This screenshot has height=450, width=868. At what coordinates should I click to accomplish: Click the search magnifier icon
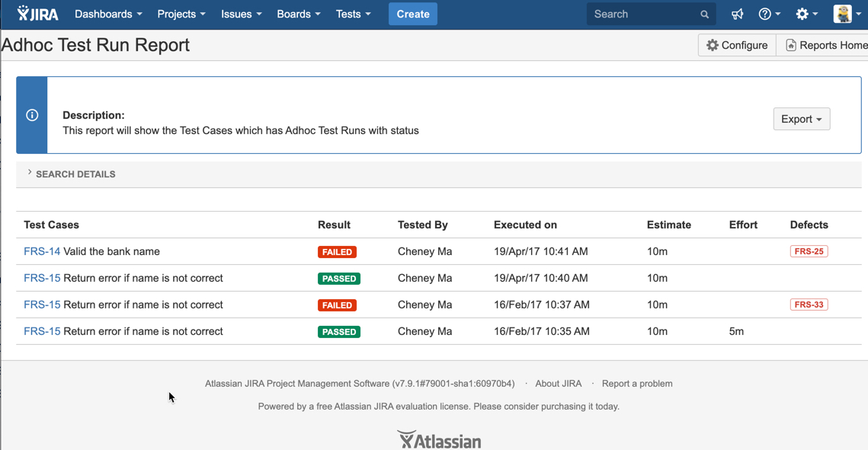[704, 14]
